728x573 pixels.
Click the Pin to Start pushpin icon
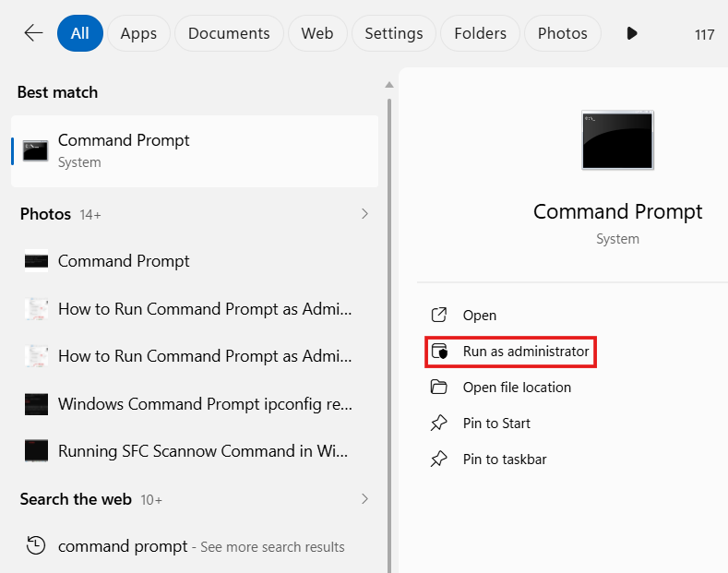point(439,423)
